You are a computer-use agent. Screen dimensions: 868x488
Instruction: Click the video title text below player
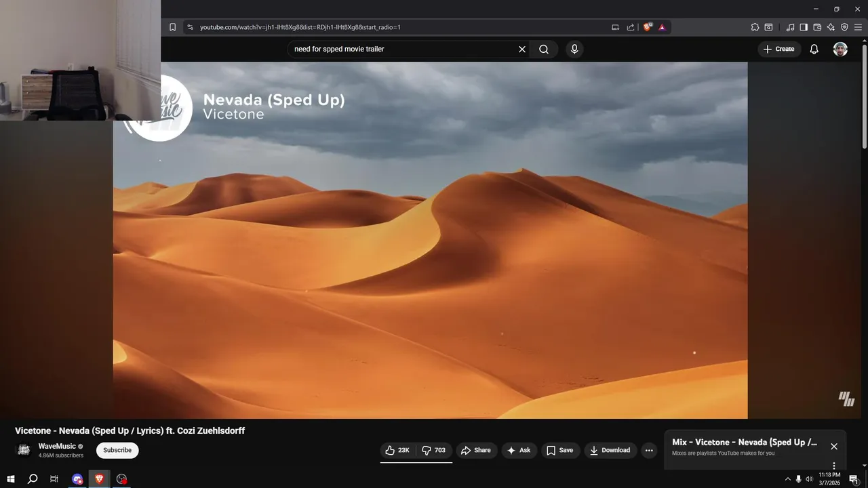(x=130, y=430)
